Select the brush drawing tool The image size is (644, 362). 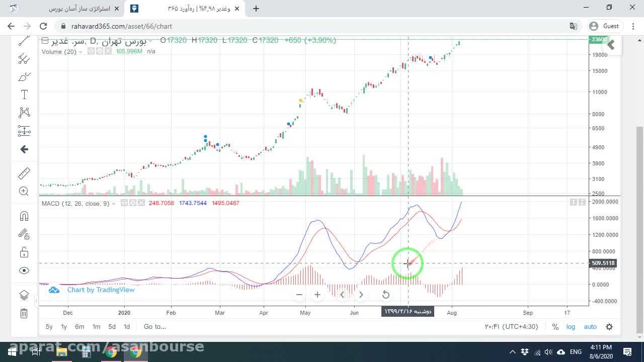click(x=24, y=76)
